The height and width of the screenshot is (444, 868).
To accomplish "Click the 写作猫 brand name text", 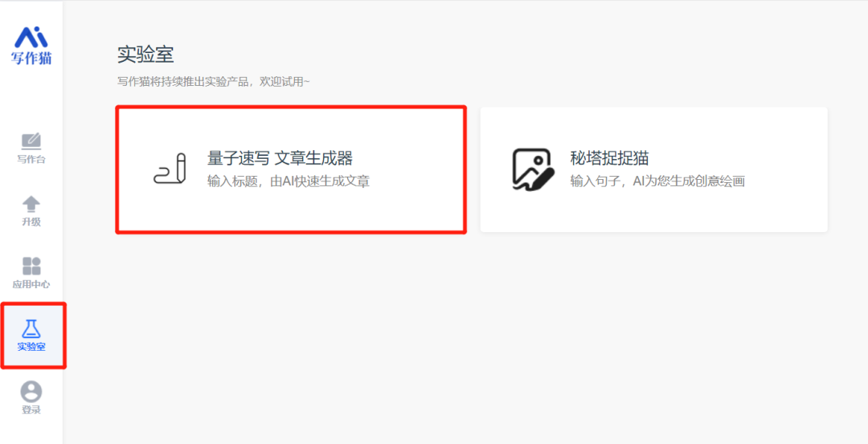I will (x=31, y=58).
